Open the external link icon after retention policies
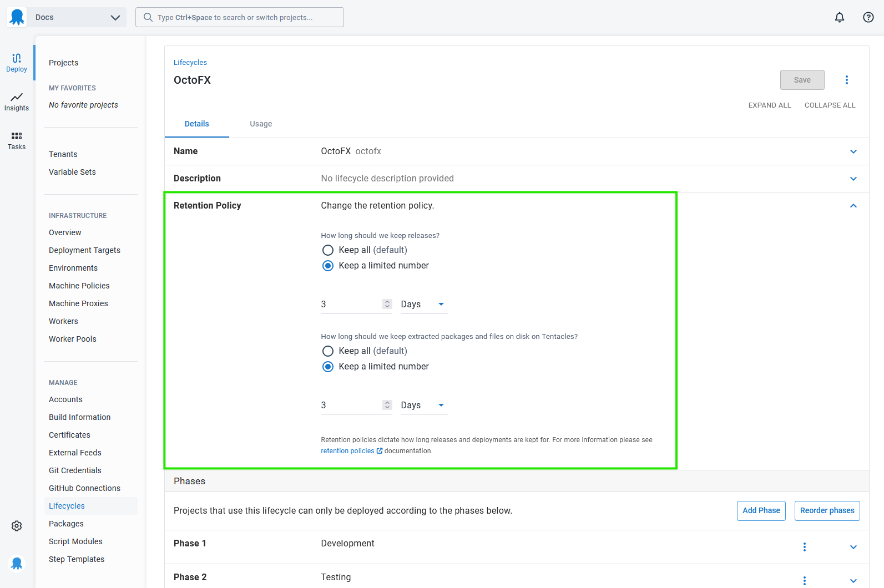884x588 pixels. coord(380,451)
